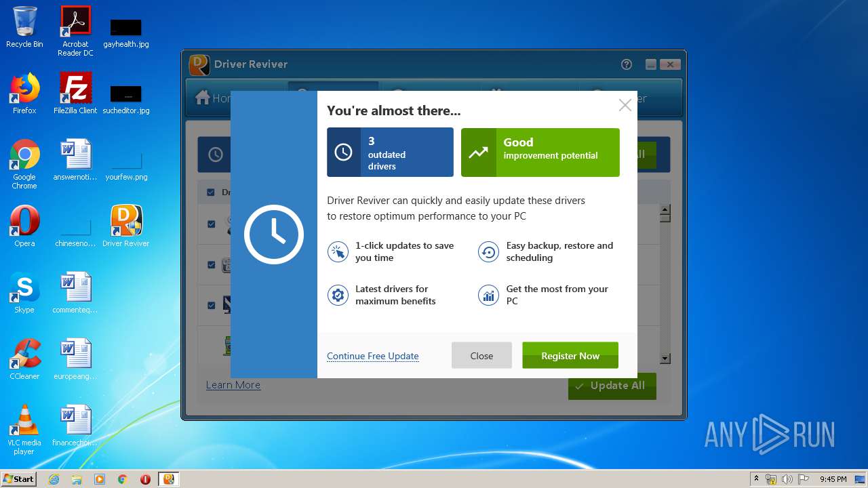Viewport: 868px width, 488px height.
Task: Click the clock icon in outdated drivers card
Action: (x=344, y=152)
